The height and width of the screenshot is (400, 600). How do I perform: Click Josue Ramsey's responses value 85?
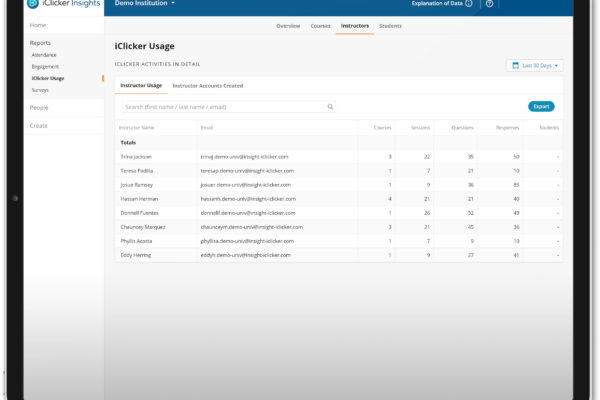[516, 185]
